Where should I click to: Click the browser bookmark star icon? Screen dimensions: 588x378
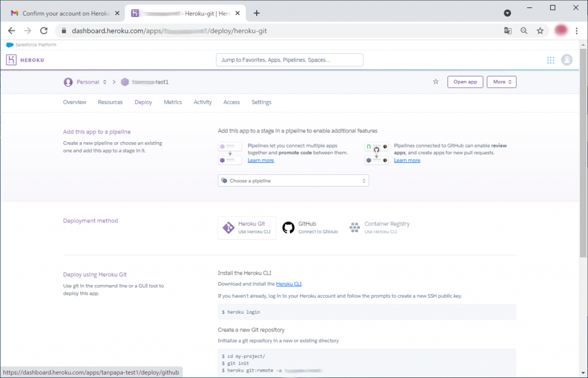coord(540,31)
